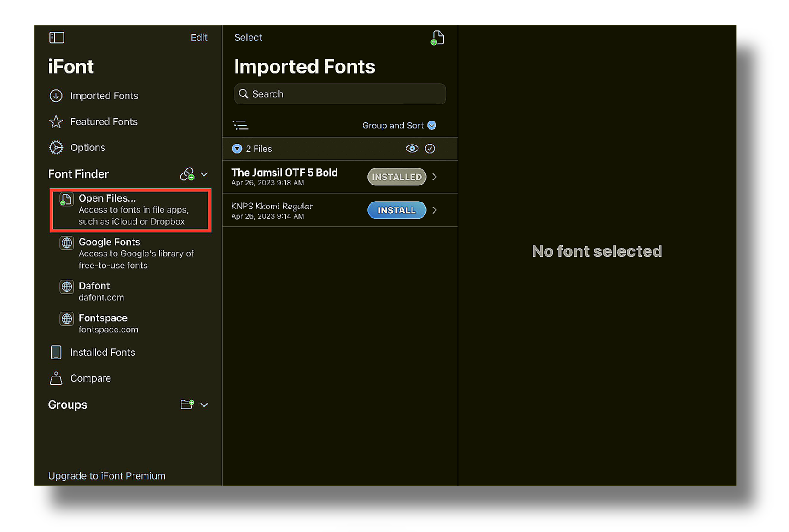The image size is (789, 532).
Task: Tap Select in Imported Fonts
Action: 248,37
